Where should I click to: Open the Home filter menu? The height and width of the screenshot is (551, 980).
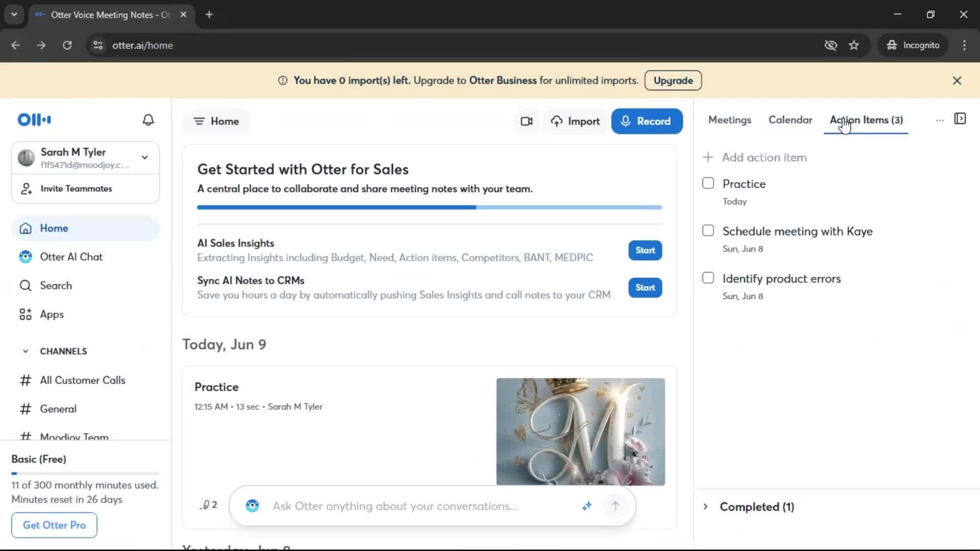tap(216, 121)
